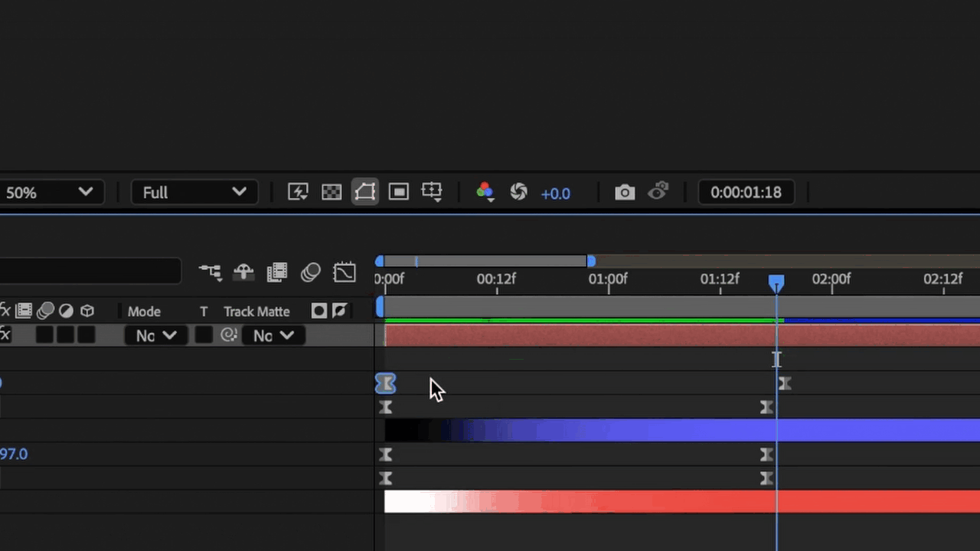The image size is (980, 551).
Task: Toggle mask and shape path visibility
Action: click(x=365, y=192)
